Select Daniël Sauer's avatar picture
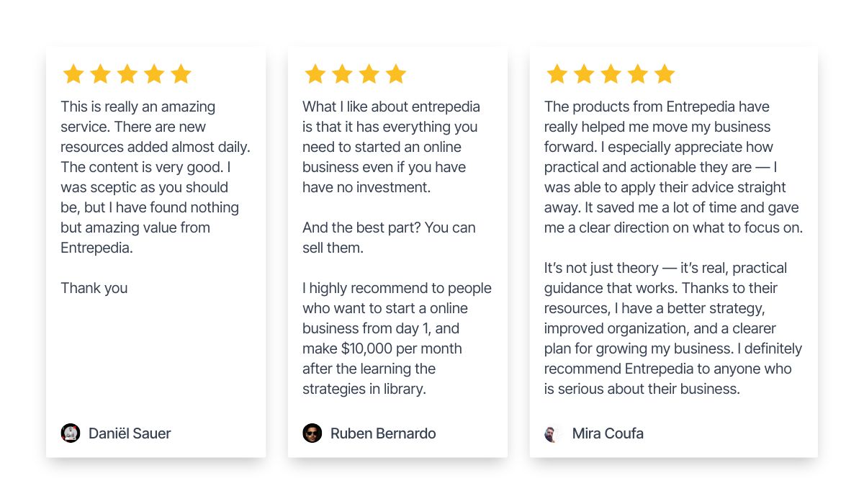This screenshot has width=864, height=504. coord(71,433)
